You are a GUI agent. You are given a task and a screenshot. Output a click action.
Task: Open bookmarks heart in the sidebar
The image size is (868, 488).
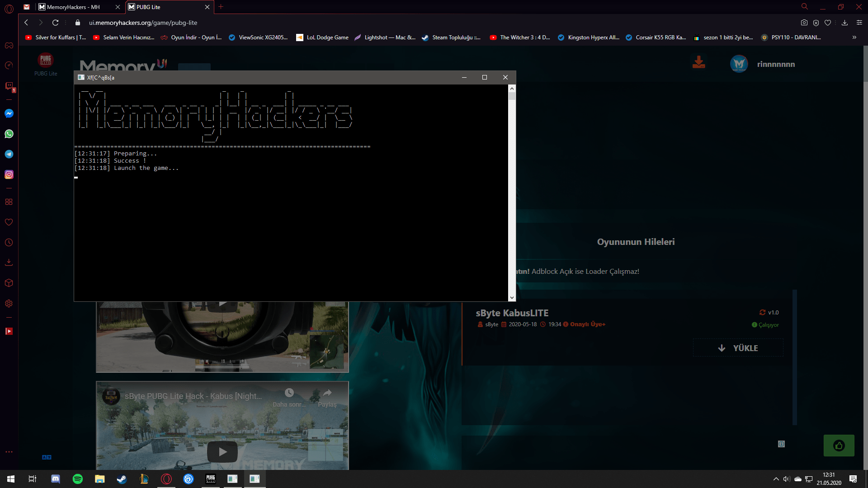(x=9, y=222)
